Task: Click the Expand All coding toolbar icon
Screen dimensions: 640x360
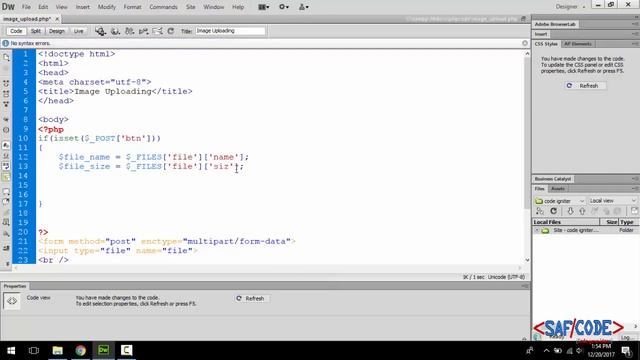Action: point(6,104)
